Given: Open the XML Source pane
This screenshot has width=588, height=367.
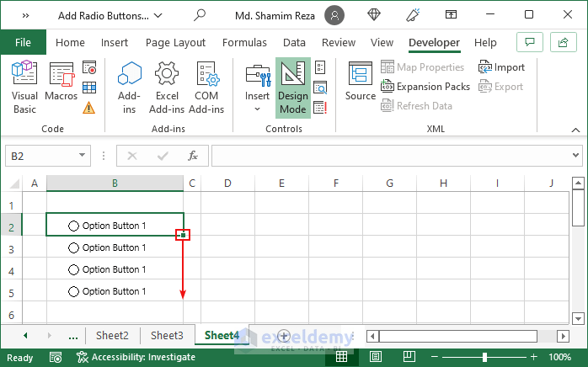Looking at the screenshot, I should click(x=360, y=82).
